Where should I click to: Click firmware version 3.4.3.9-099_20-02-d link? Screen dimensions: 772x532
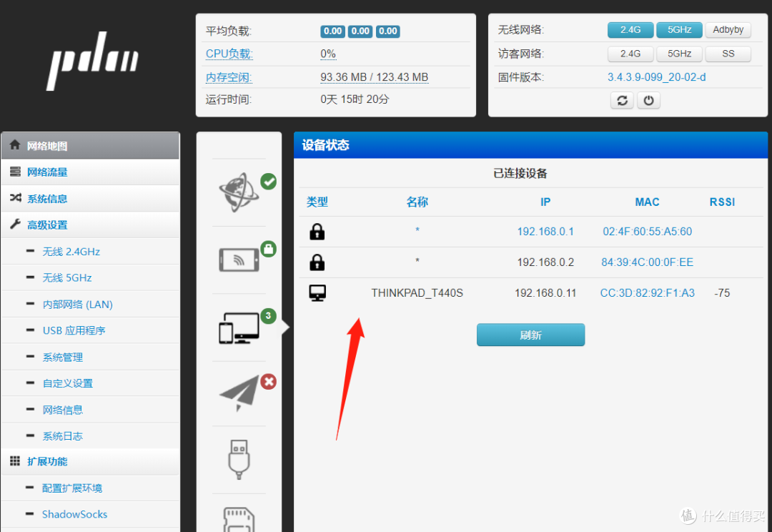(x=656, y=77)
